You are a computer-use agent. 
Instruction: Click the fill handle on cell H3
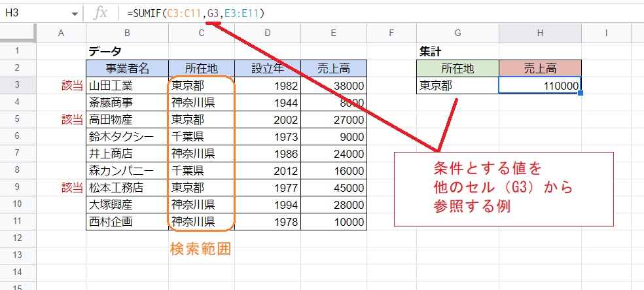[581, 94]
